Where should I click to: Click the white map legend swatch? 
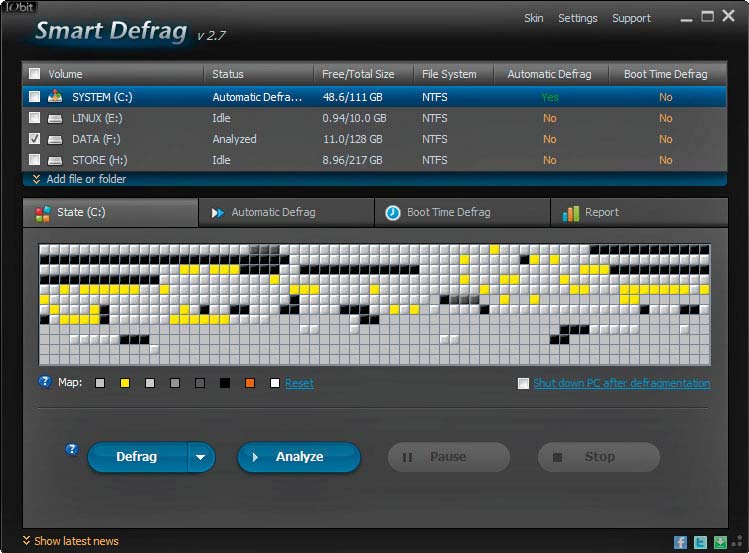(x=275, y=383)
